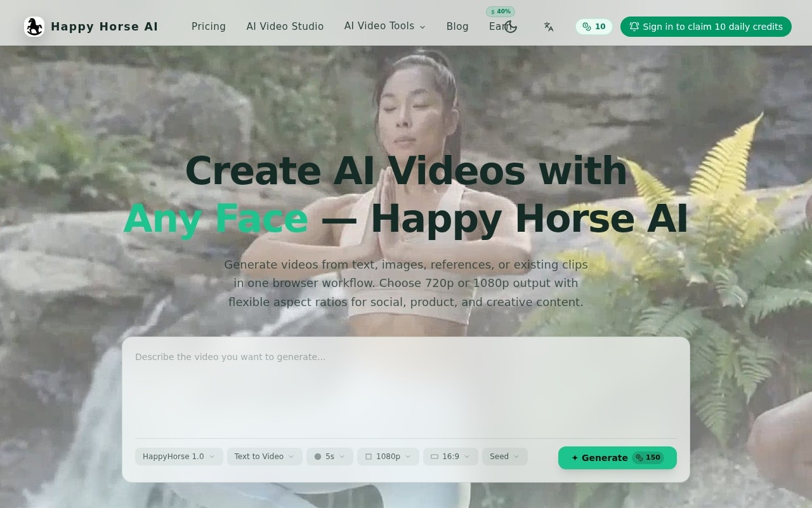Change the 5s duration dropdown
The height and width of the screenshot is (508, 812).
coord(330,457)
